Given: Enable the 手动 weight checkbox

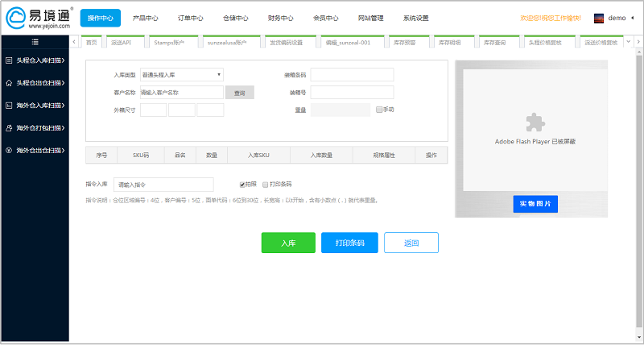Looking at the screenshot, I should coord(378,110).
